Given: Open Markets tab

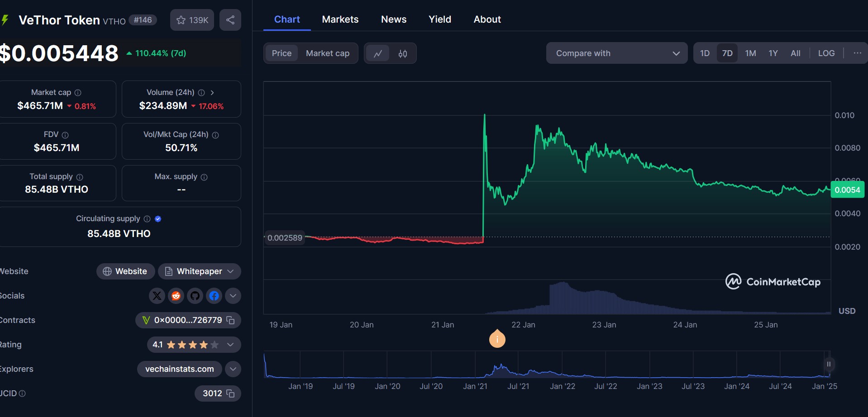Looking at the screenshot, I should (340, 19).
